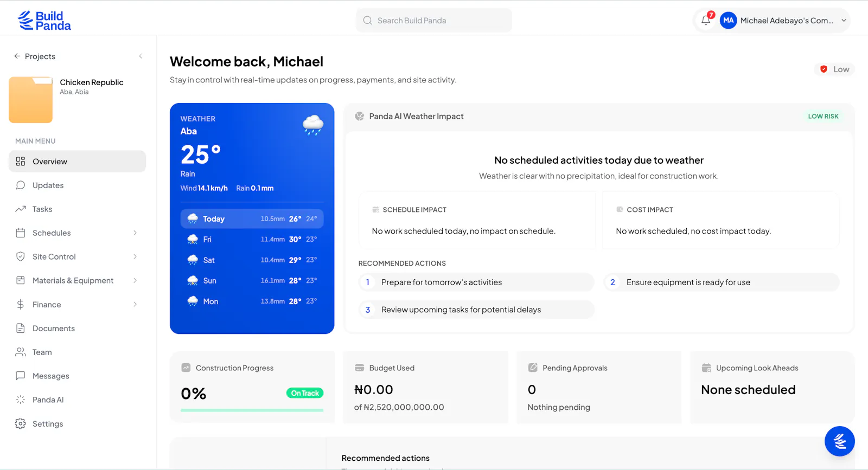Click the Construction Progress bar
This screenshot has height=470, width=868.
252,410
